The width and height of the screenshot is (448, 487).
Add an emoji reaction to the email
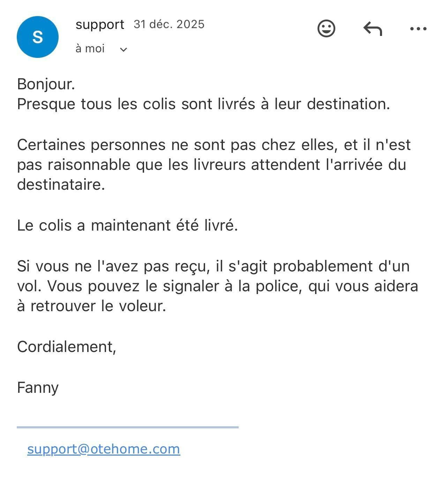coord(326,29)
